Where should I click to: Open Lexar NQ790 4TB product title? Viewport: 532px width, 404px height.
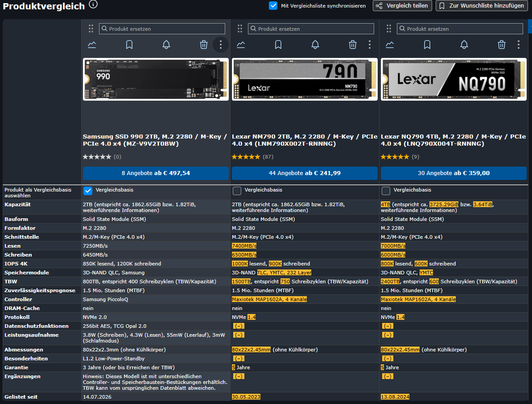(x=453, y=140)
